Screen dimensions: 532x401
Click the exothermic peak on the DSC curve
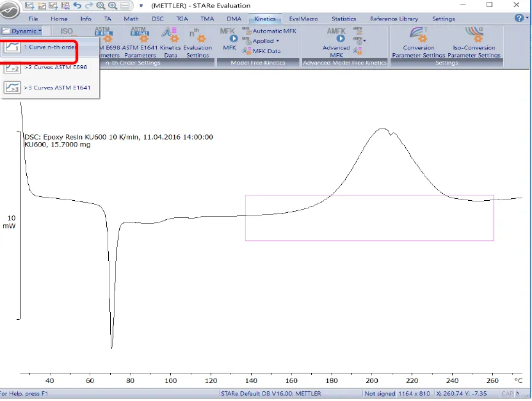tap(383, 129)
